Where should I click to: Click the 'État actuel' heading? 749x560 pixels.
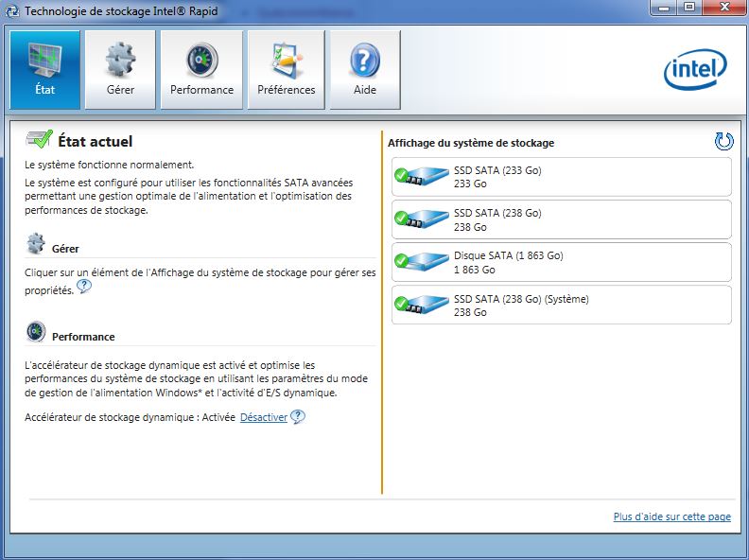point(96,142)
